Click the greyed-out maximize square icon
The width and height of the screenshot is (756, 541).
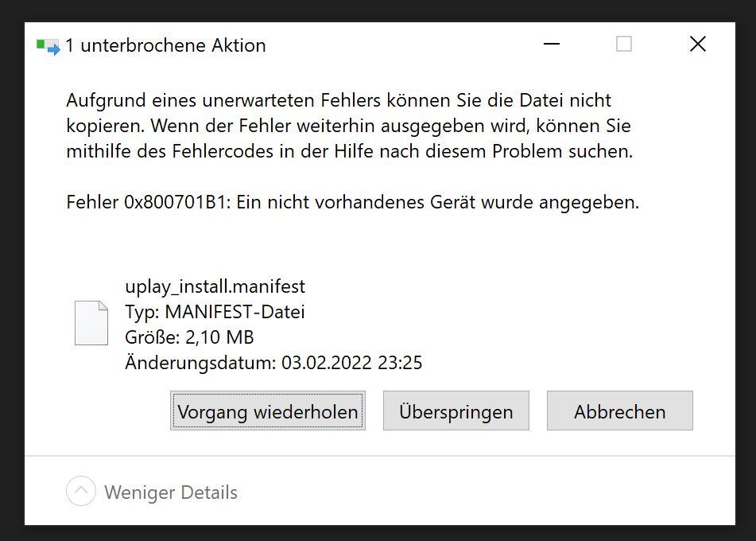624,45
